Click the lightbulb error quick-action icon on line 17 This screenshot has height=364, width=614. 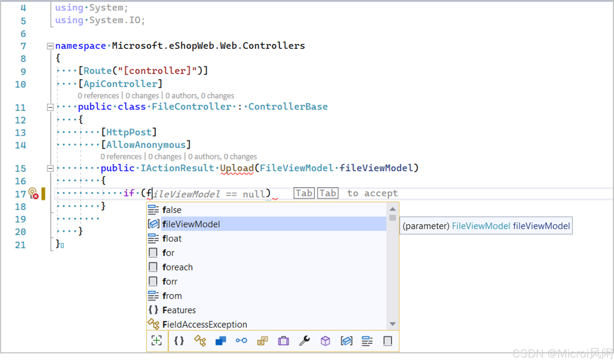tap(33, 194)
